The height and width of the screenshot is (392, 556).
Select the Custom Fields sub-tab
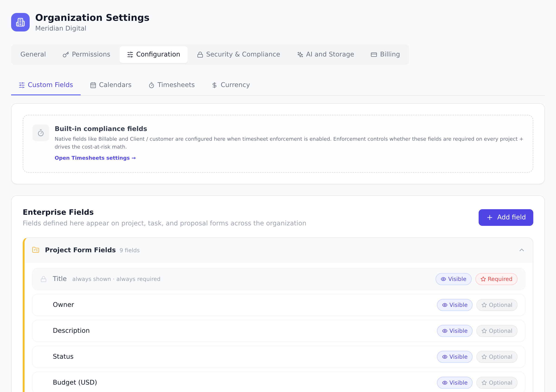point(46,85)
